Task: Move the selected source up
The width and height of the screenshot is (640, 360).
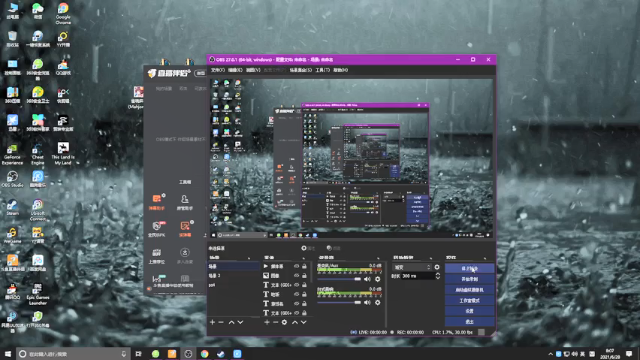Action: (x=295, y=322)
